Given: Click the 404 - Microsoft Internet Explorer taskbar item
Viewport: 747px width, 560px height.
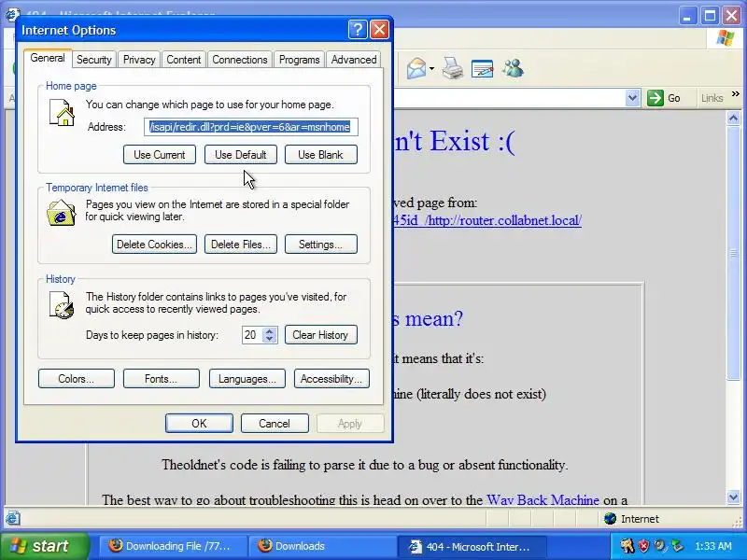Looking at the screenshot, I should (x=472, y=546).
